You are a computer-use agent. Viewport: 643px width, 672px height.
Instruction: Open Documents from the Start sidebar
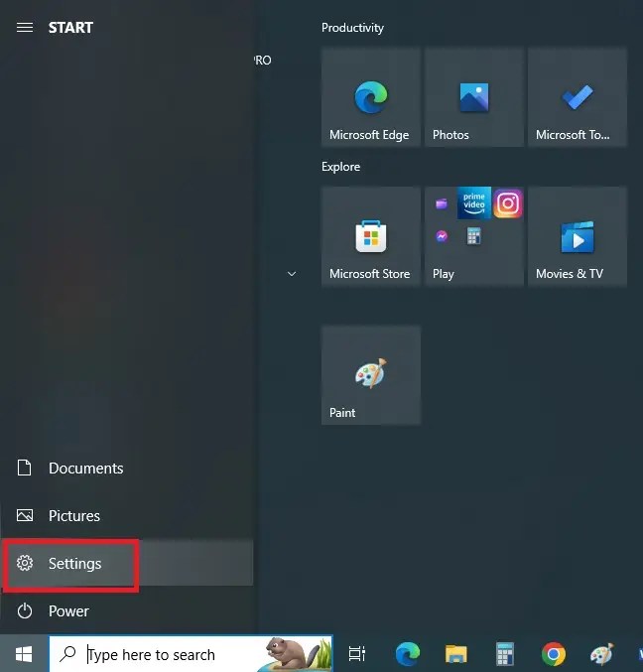127,468
